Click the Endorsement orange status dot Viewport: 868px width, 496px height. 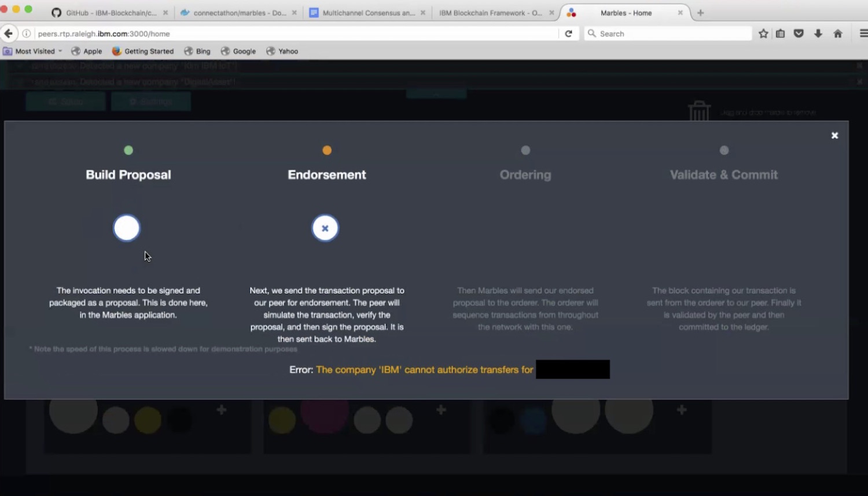coord(327,150)
